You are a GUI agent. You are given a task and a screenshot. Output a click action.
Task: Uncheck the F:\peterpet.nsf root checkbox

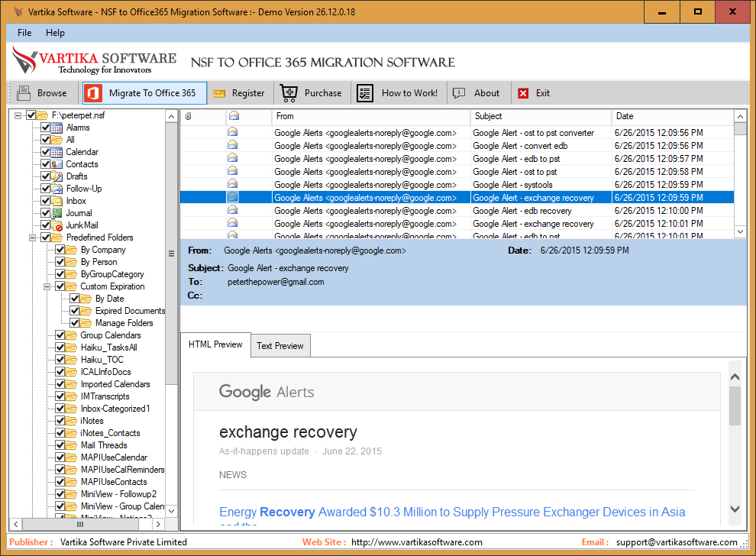pyautogui.click(x=31, y=115)
